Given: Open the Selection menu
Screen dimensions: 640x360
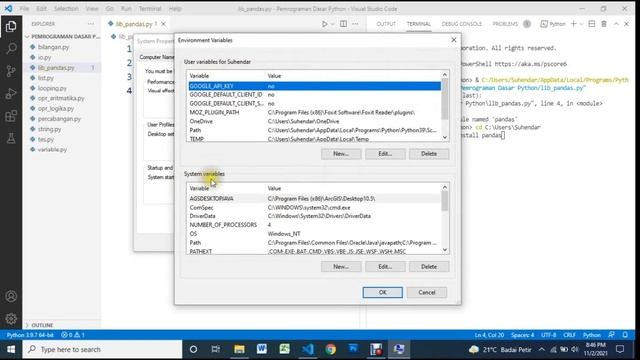Looking at the screenshot, I should click(x=66, y=9).
